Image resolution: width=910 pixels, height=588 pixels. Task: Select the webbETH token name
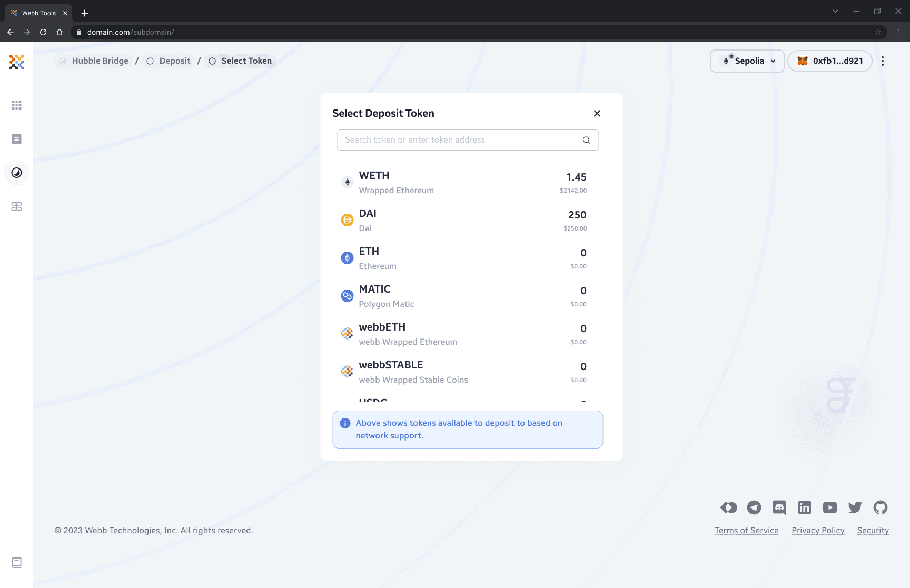(x=382, y=327)
